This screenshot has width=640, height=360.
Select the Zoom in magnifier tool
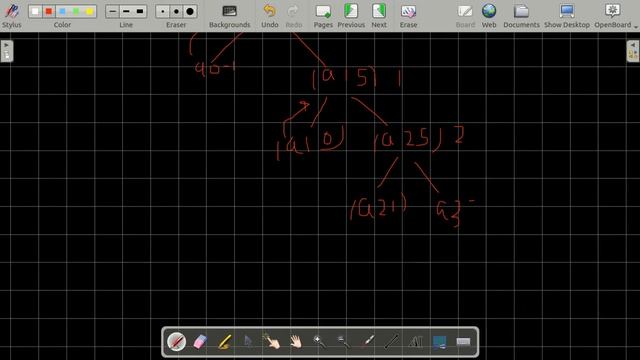point(320,342)
